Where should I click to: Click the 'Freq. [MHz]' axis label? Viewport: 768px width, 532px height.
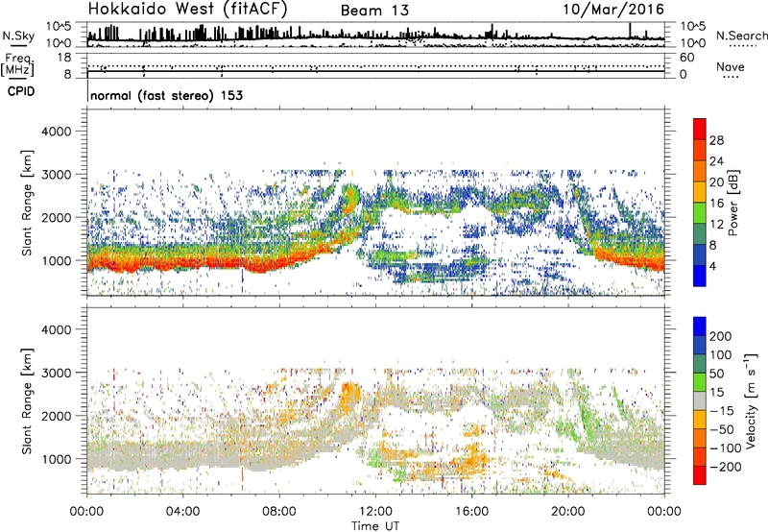point(18,65)
